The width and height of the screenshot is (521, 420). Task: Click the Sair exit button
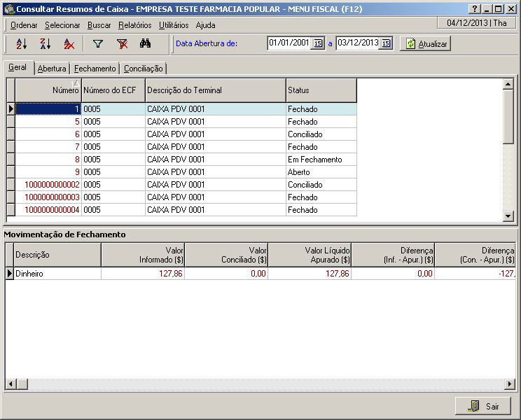[x=483, y=406]
